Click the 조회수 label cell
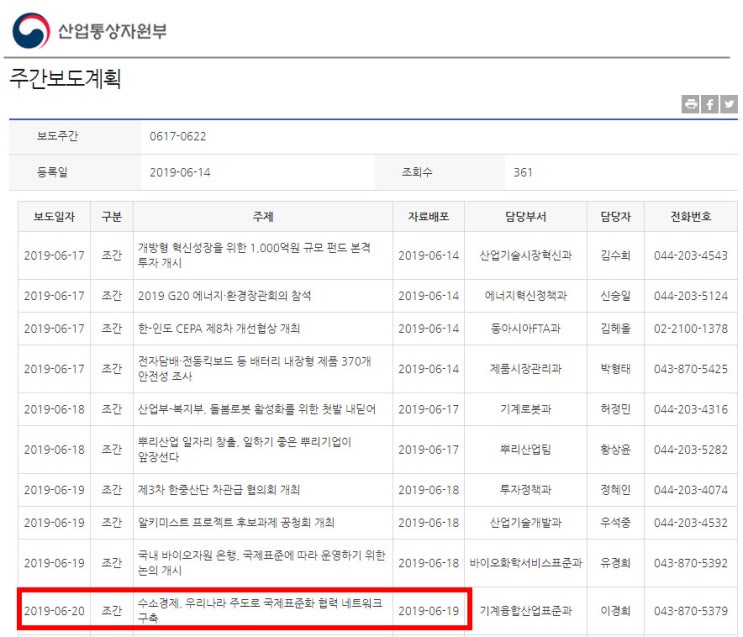The width and height of the screenshot is (743, 637). (x=439, y=173)
